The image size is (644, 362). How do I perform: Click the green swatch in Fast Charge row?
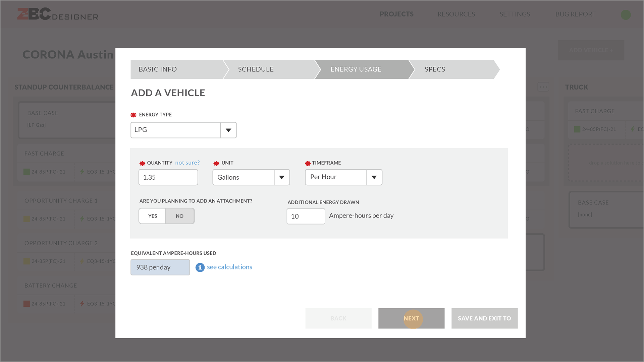[x=26, y=172]
